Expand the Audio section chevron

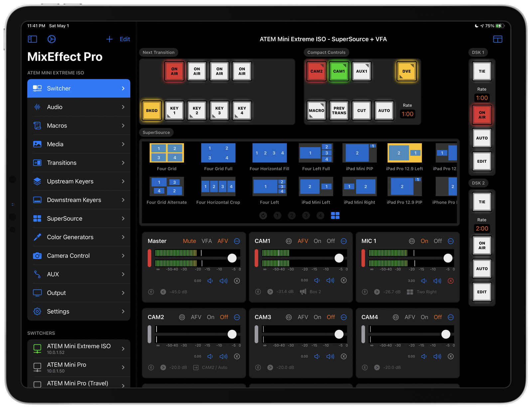click(x=123, y=107)
